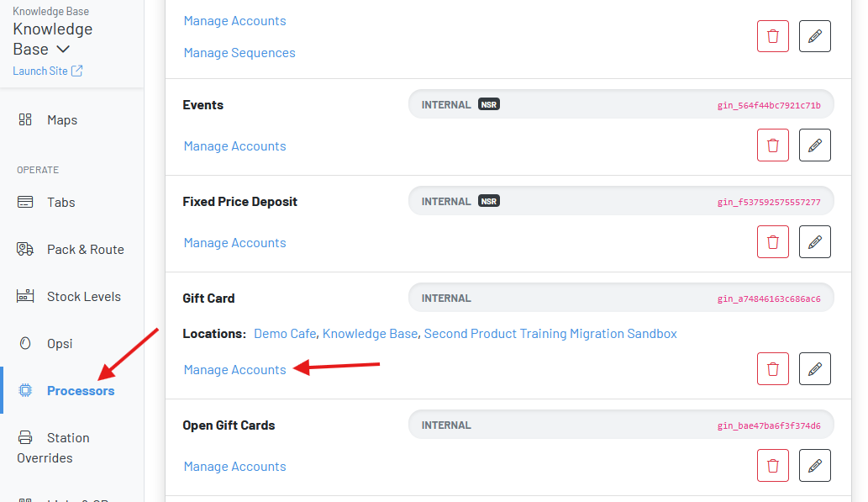Open Pack & Route section
This screenshot has width=868, height=502.
click(x=85, y=250)
